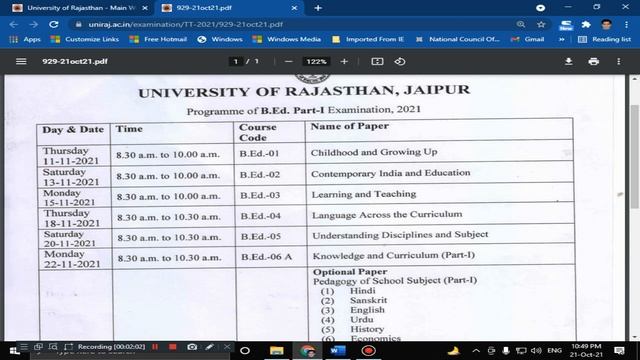This screenshot has height=360, width=640.
Task: Open the Windows bookmark
Action: click(x=220, y=39)
